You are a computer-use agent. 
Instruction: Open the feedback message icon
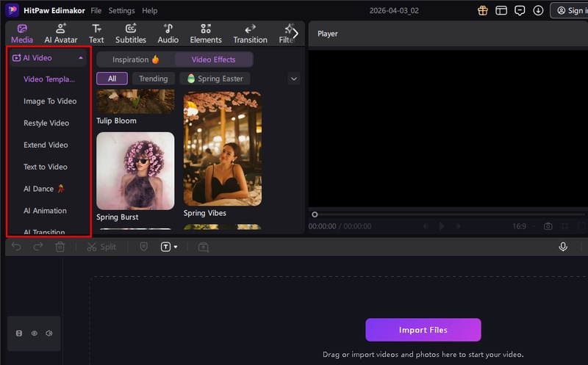[x=520, y=11]
